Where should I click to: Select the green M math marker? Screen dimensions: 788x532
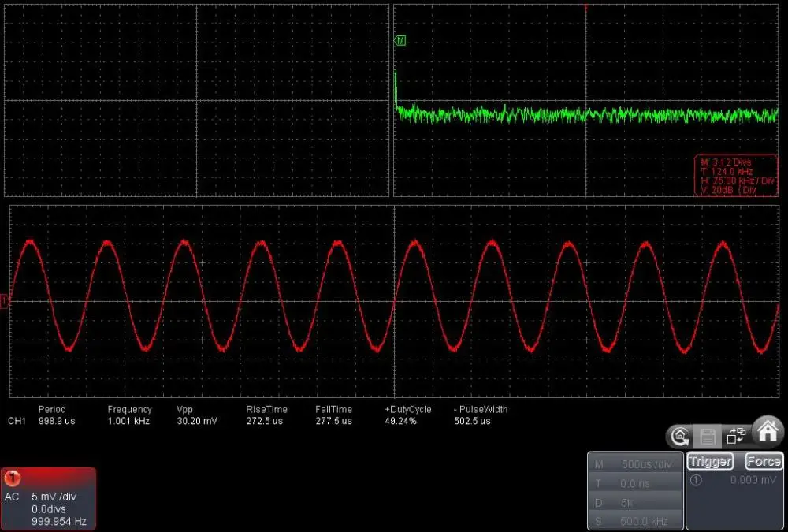400,41
